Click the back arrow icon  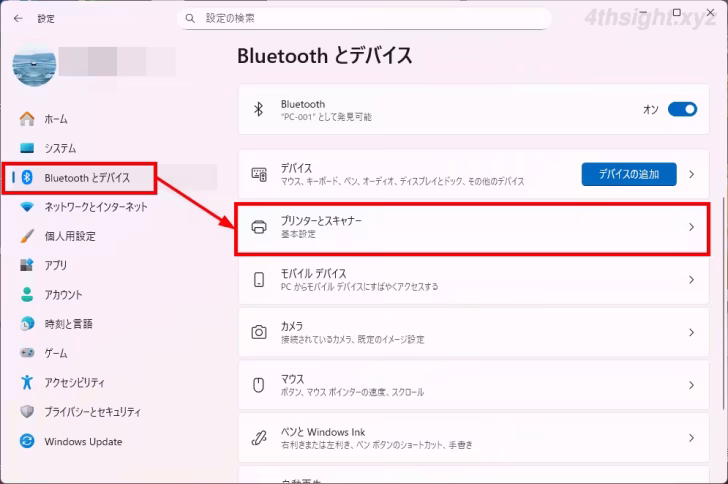[x=18, y=19]
